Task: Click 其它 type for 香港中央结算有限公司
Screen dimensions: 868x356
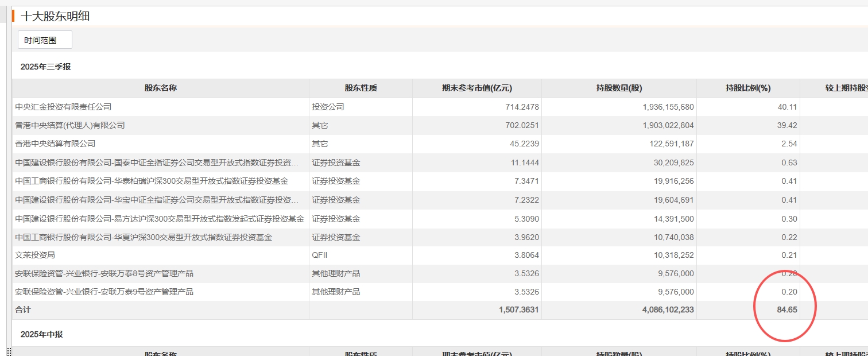Action: click(320, 144)
